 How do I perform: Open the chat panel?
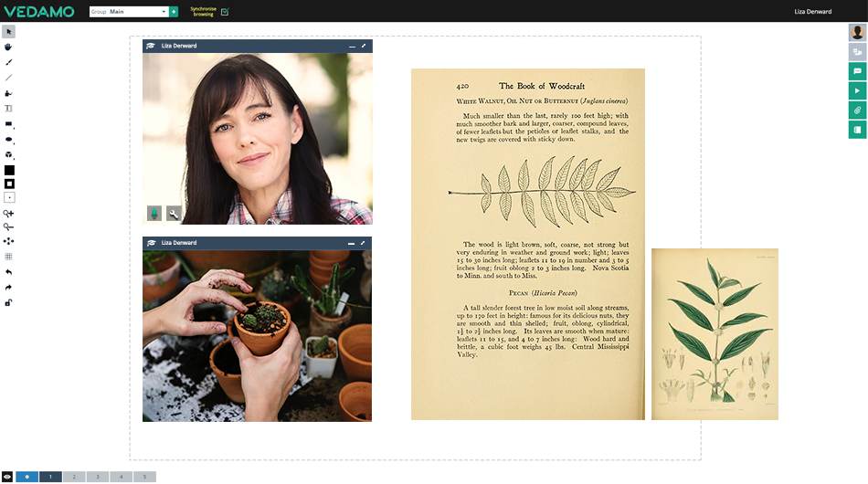coord(857,71)
